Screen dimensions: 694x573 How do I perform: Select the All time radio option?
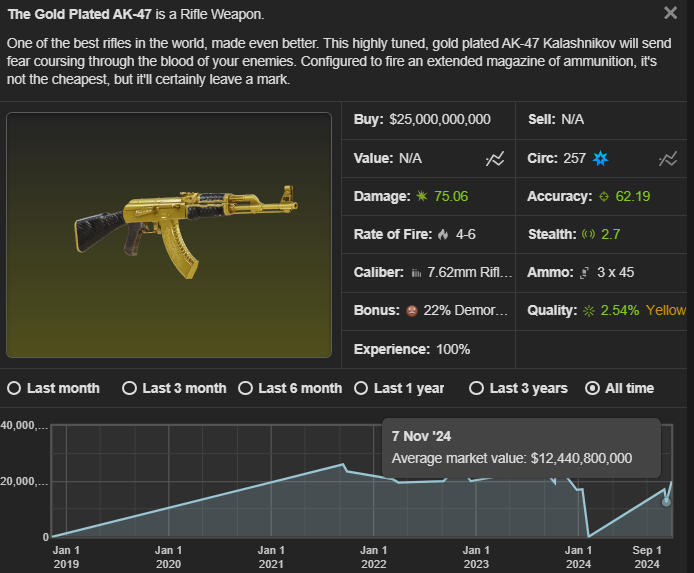pos(592,388)
